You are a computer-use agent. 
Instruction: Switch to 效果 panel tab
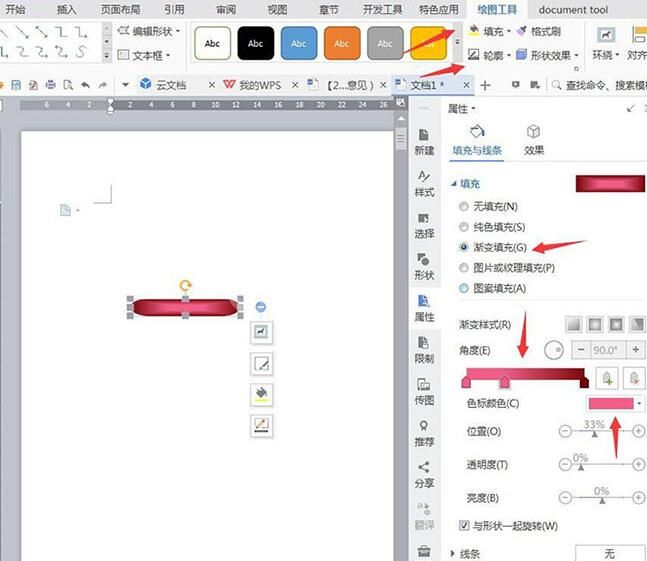(534, 140)
